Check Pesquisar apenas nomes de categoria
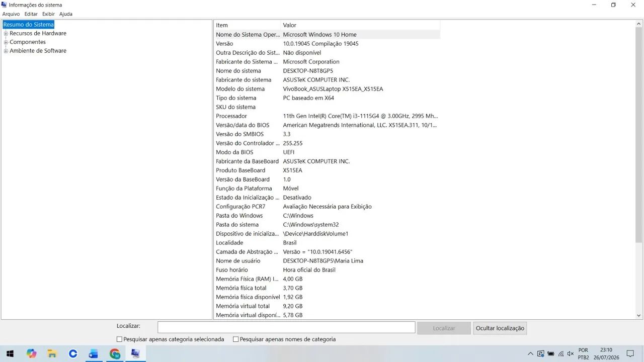644x362 pixels. point(235,339)
